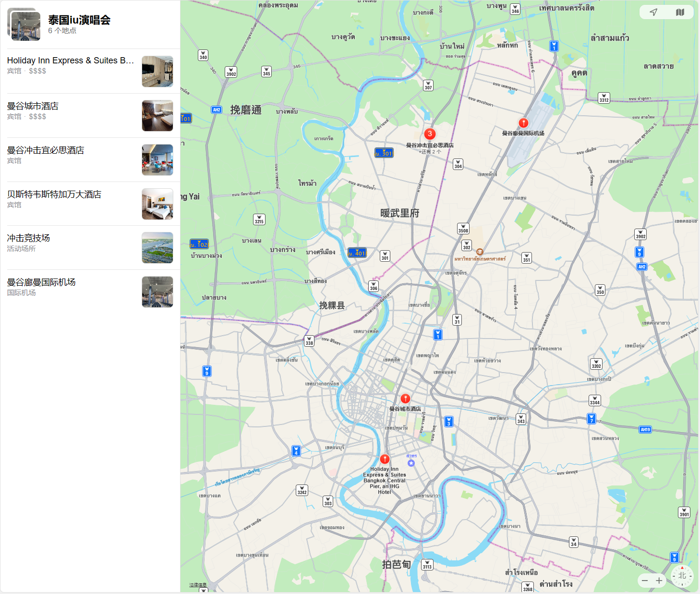Click the +还有 2 个 label under cluster pin
The height and width of the screenshot is (594, 700).
point(430,152)
